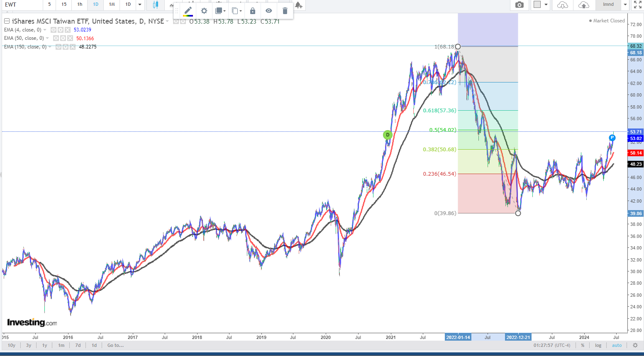Click 2022-01-14 date label on time axis
Image resolution: width=644 pixels, height=356 pixels.
click(458, 337)
